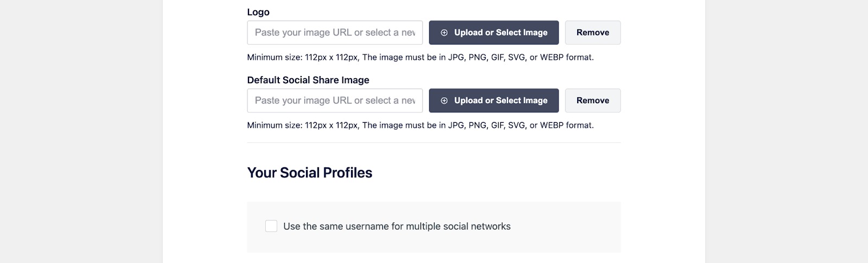Image resolution: width=868 pixels, height=263 pixels.
Task: Enable same username for multiple social networks
Action: 271,226
